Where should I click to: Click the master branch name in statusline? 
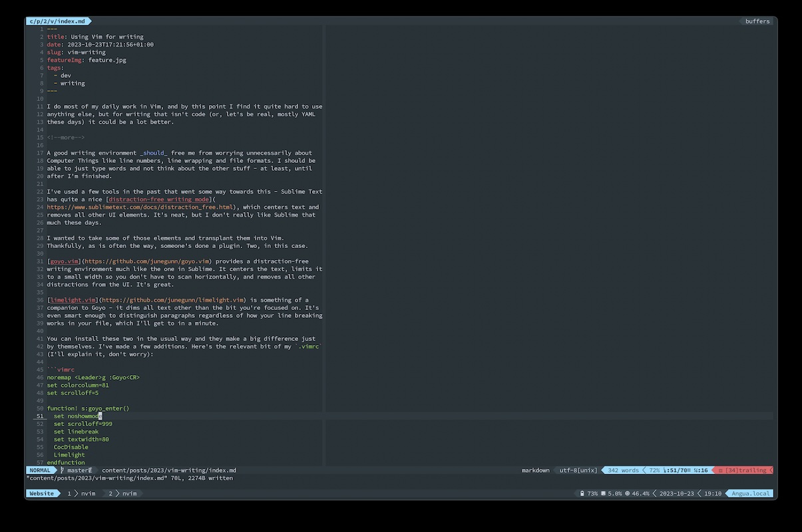tap(77, 470)
